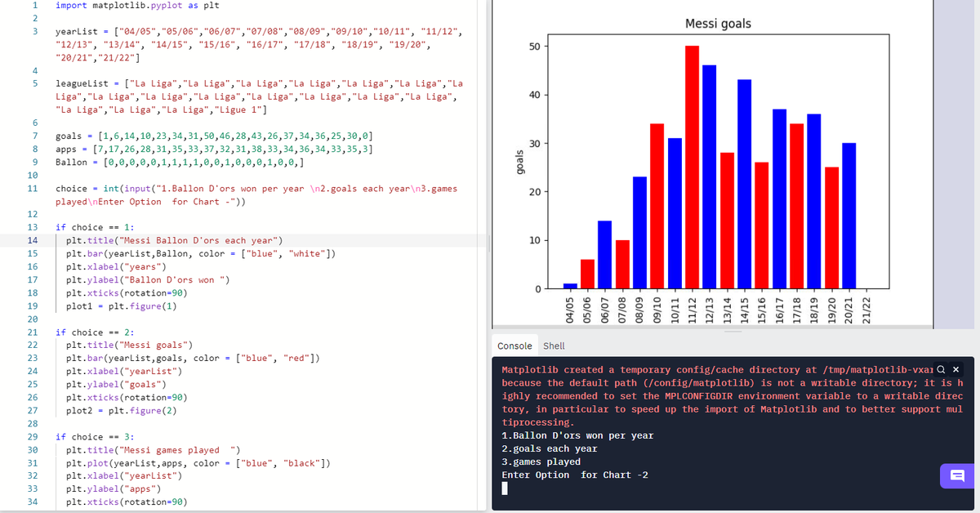980x513 pixels.
Task: Click the plt.title("Messi goals") code line
Action: pos(129,345)
